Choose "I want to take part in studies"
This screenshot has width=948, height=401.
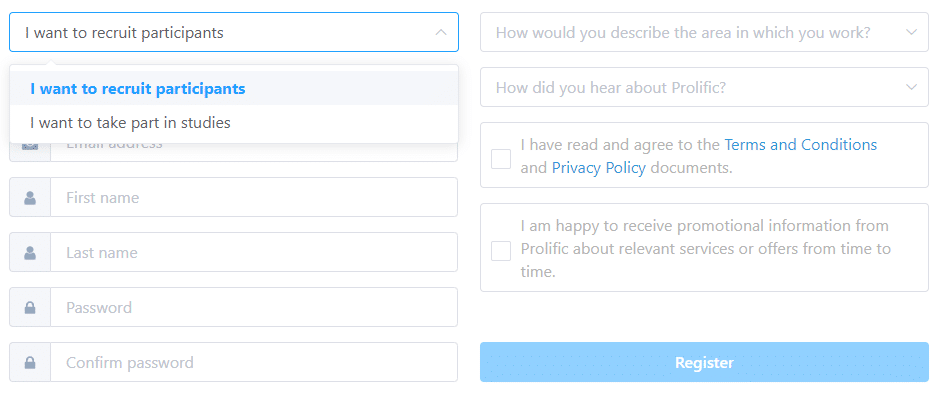point(131,123)
